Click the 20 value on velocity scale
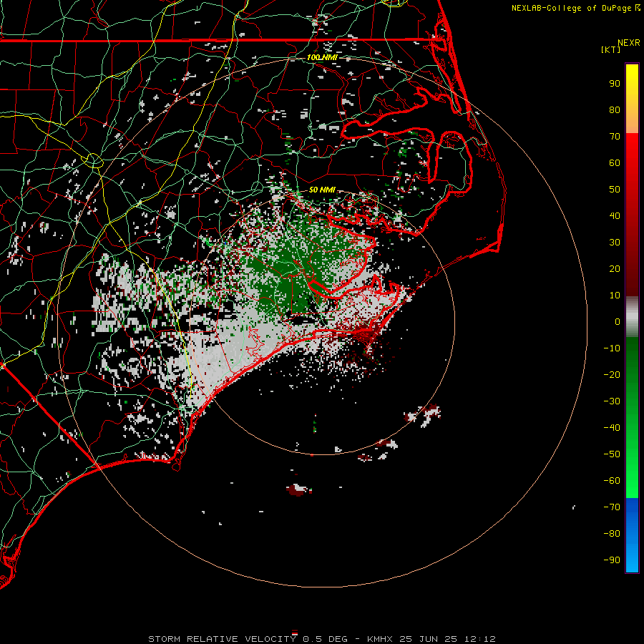Screen dimensions: 644x644 pos(615,269)
